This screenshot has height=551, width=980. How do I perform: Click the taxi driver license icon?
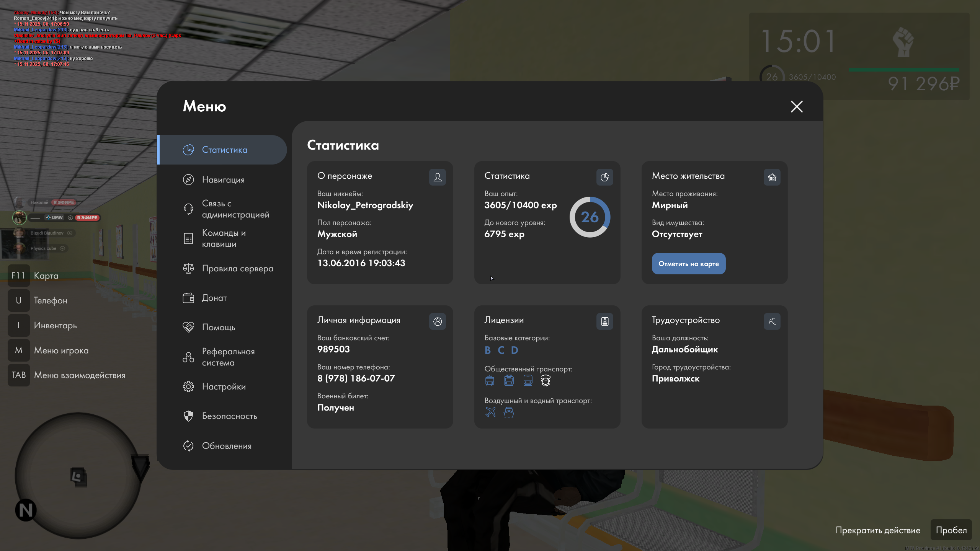[x=546, y=380]
